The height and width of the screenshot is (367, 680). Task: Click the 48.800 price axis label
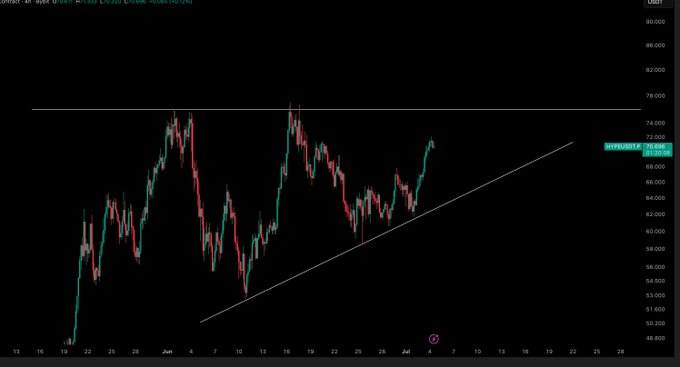tap(655, 338)
